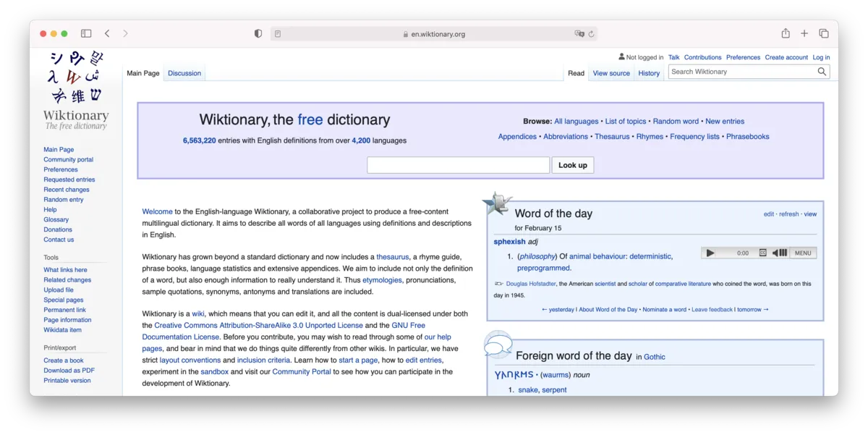Switch to the Discussion tab
Image resolution: width=868 pixels, height=435 pixels.
[x=184, y=73]
